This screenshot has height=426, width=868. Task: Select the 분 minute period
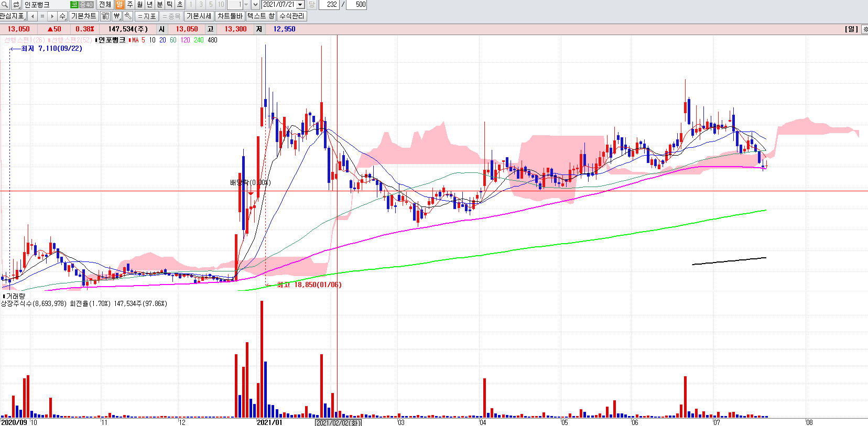[x=160, y=4]
